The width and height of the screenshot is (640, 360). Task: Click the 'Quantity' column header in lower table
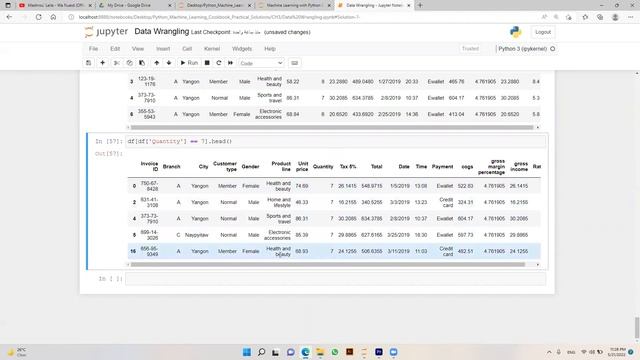point(323,167)
